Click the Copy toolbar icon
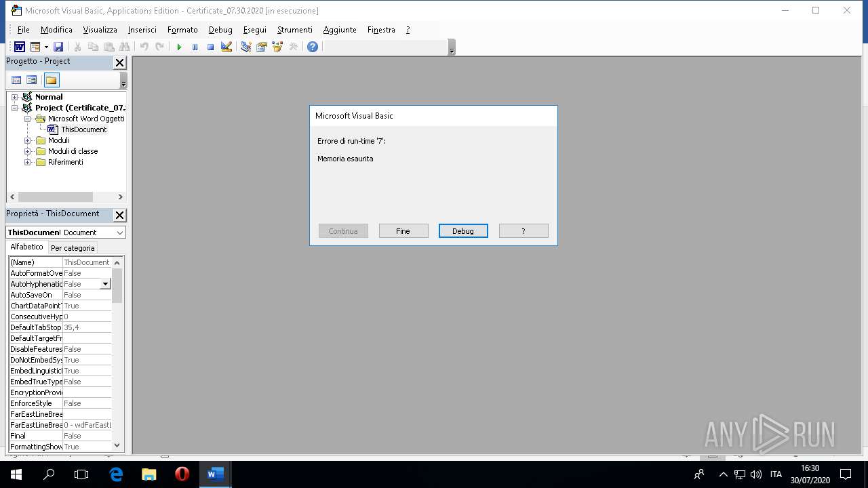Image resolution: width=868 pixels, height=488 pixels. tap(93, 47)
